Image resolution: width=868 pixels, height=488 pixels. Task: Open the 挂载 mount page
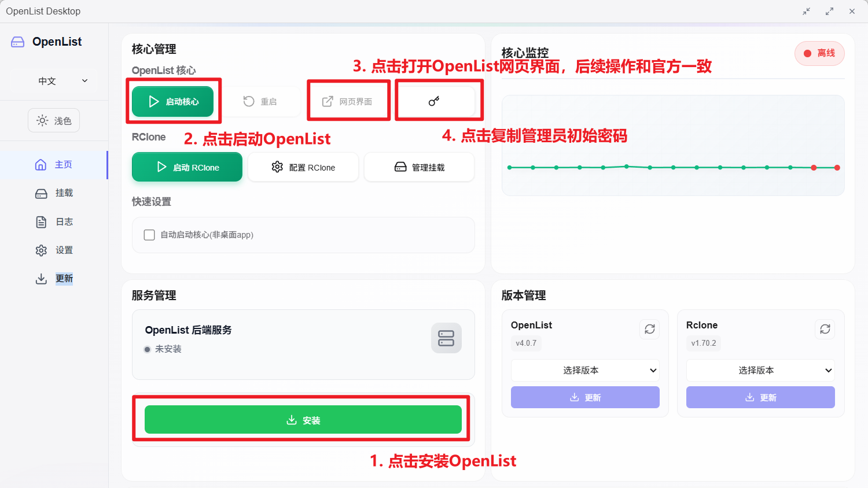pos(54,193)
